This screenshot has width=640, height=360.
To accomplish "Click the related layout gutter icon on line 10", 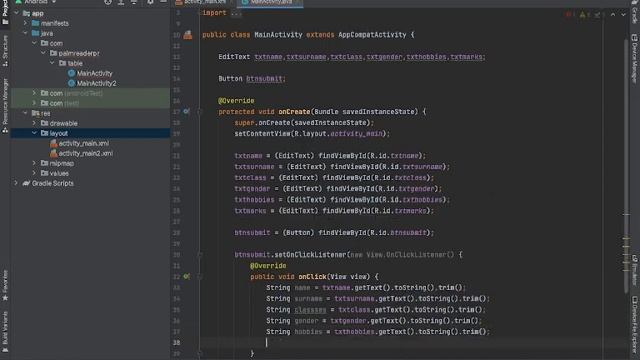I will point(188,35).
